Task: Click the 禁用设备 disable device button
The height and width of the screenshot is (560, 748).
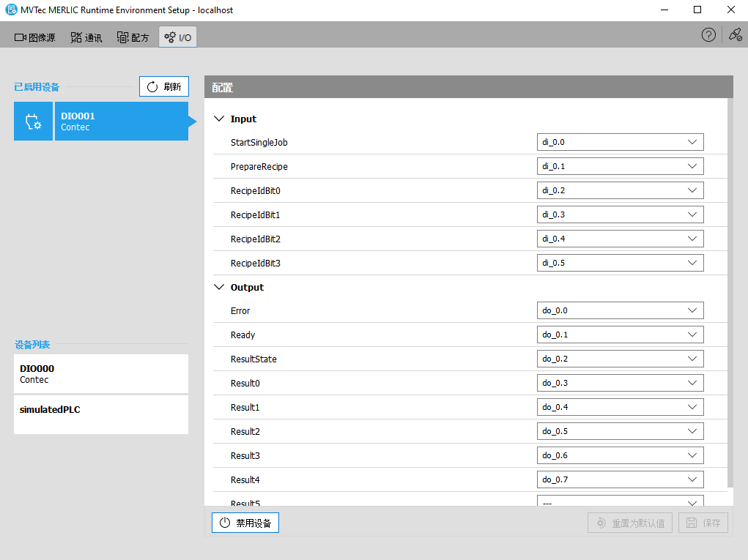Action: pos(245,523)
